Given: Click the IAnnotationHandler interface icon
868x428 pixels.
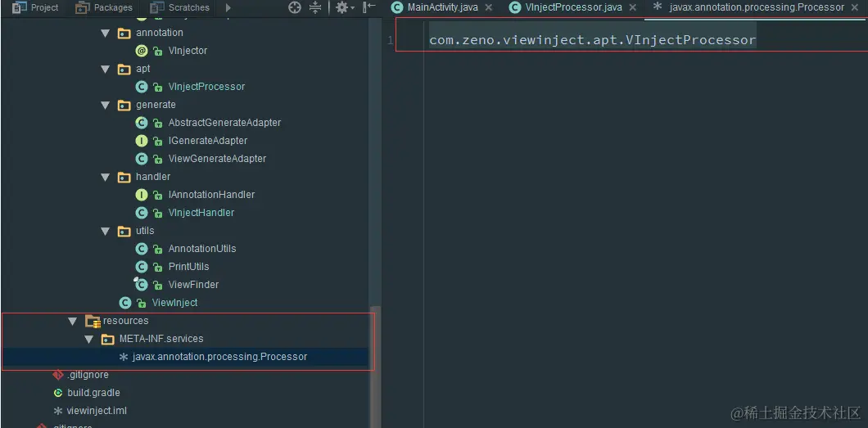Looking at the screenshot, I should [x=142, y=195].
